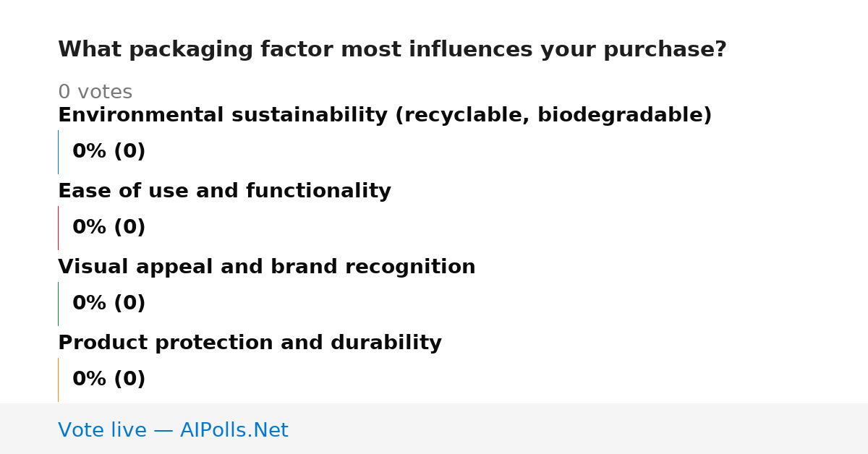
Task: Click the green bar for Visual appeal
Action: click(58, 304)
